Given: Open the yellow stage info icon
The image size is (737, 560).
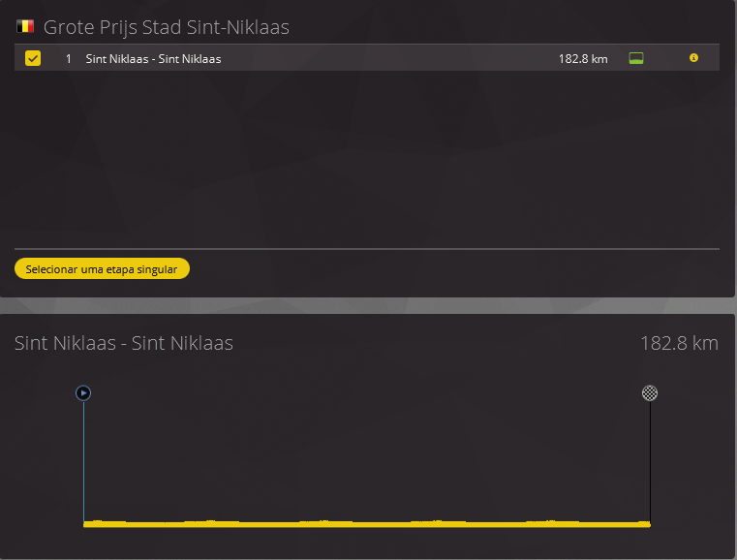Looking at the screenshot, I should (693, 58).
